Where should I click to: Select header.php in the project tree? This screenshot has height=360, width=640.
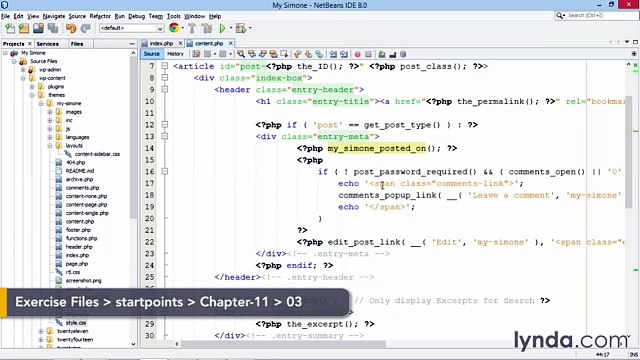point(79,247)
